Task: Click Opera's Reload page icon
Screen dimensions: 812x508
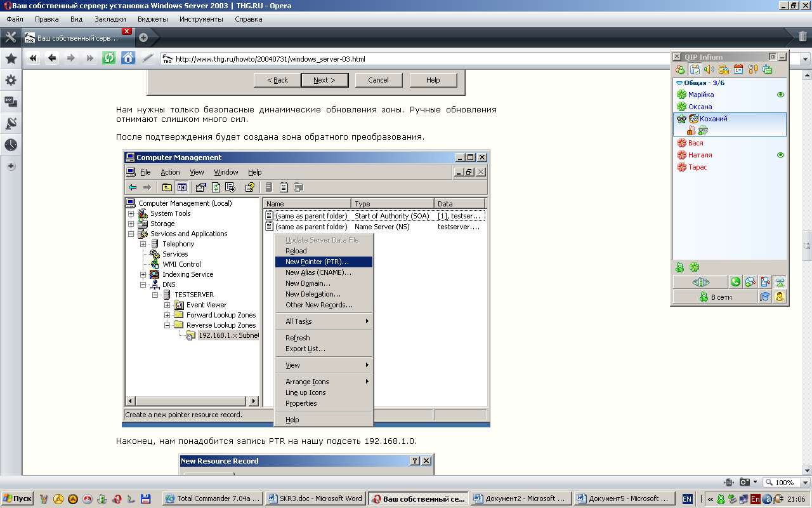Action: click(109, 58)
